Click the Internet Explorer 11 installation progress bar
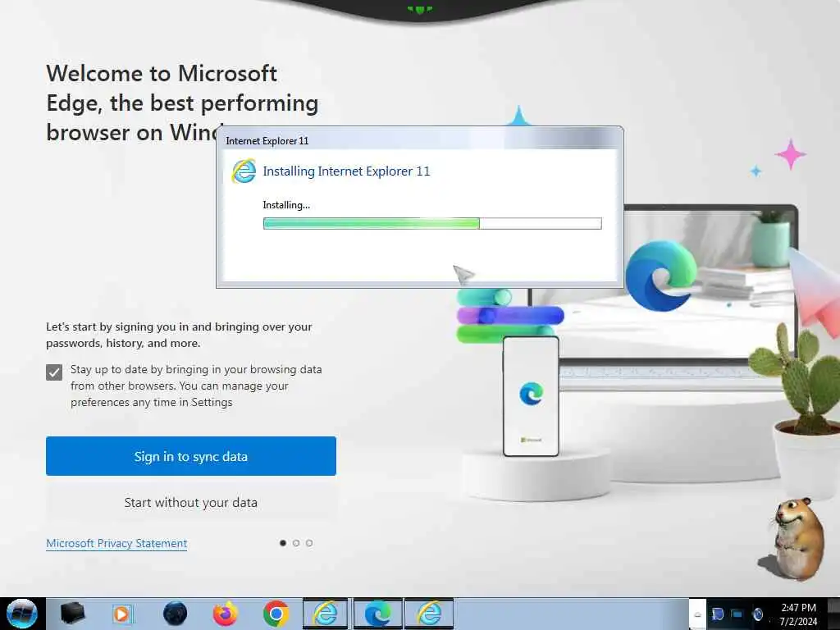 [x=432, y=223]
